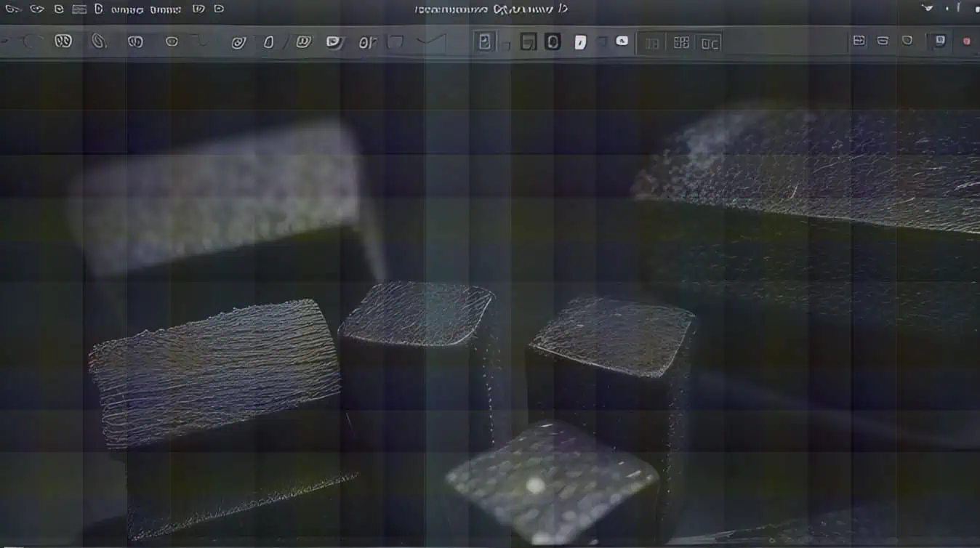Toggle the two-column layout view button
This screenshot has height=548, width=980.
[x=652, y=44]
